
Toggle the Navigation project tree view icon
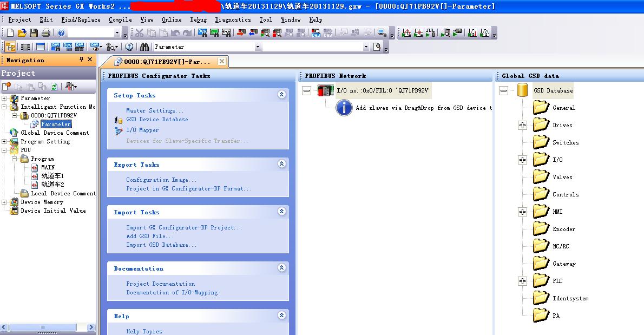10,47
